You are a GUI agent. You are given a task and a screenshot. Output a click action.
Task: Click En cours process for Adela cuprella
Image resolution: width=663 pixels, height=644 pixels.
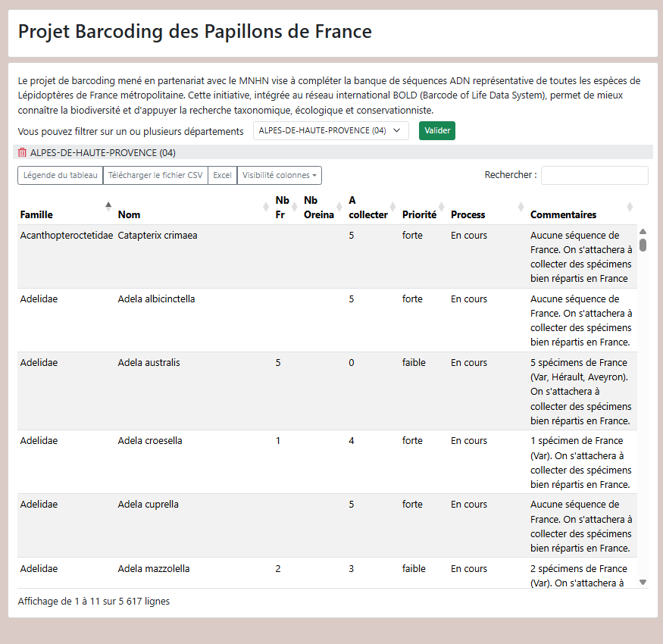tap(468, 505)
